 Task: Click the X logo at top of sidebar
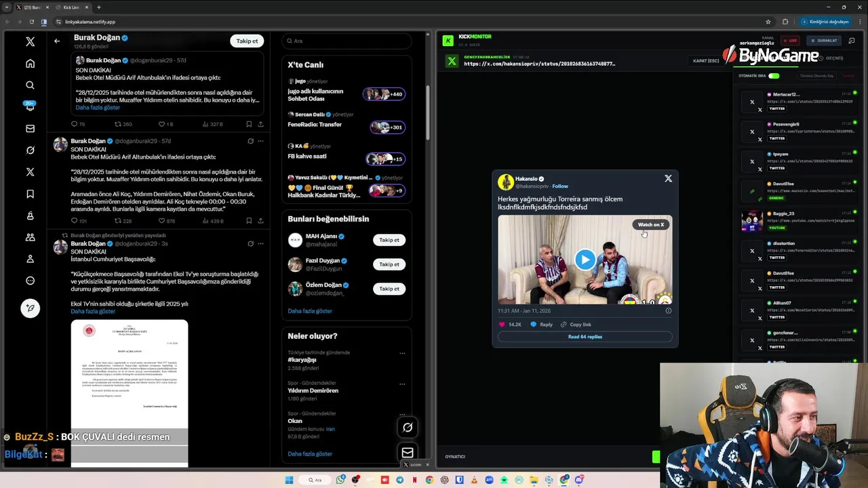point(30,42)
